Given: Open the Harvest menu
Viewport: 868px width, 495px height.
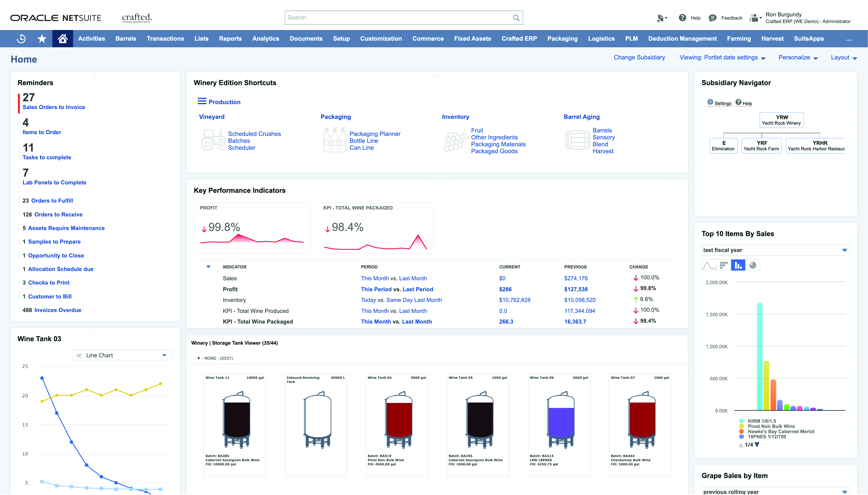Looking at the screenshot, I should pos(772,39).
